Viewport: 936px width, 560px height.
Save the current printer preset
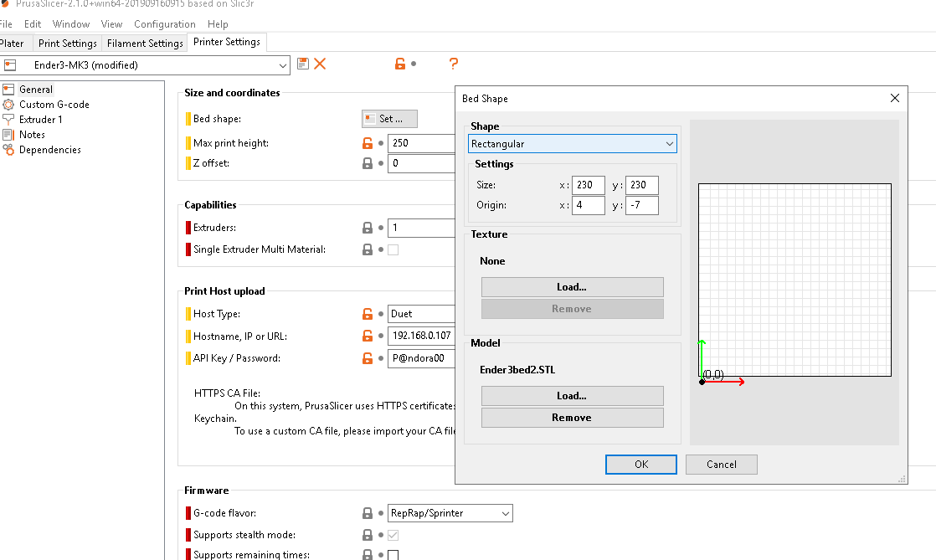click(302, 64)
